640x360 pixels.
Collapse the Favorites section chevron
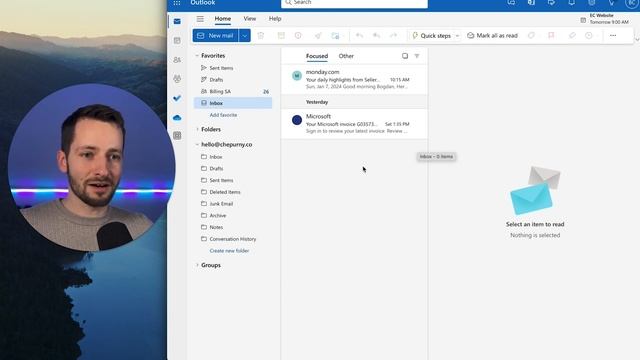pos(197,56)
